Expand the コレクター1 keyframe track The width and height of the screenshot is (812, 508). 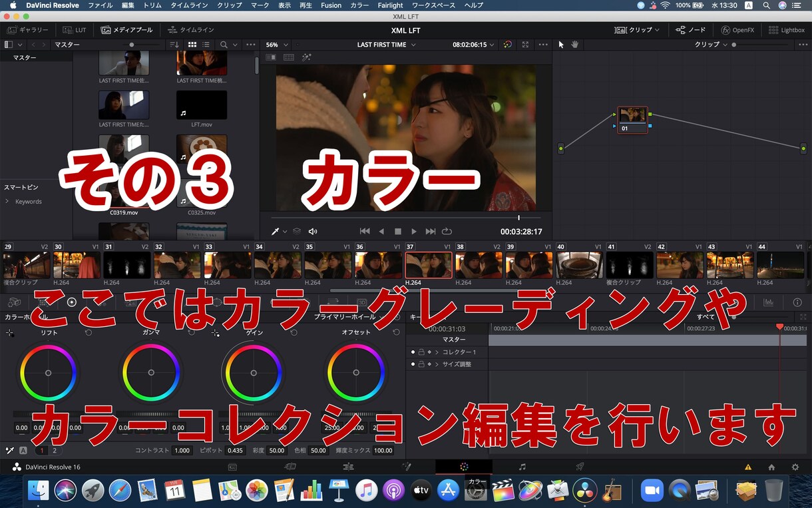tap(437, 352)
